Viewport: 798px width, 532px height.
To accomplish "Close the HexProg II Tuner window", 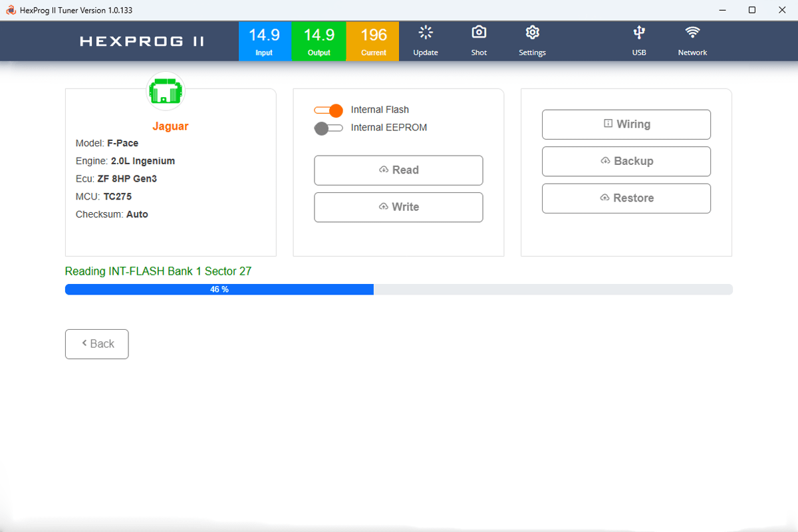I will (x=782, y=10).
